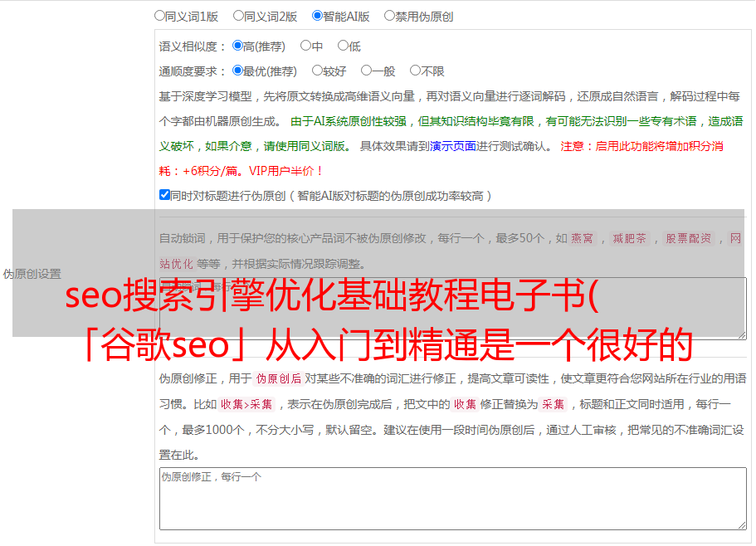Click the 站优化 highlighted tag
This screenshot has width=756, height=546.
coord(176,264)
